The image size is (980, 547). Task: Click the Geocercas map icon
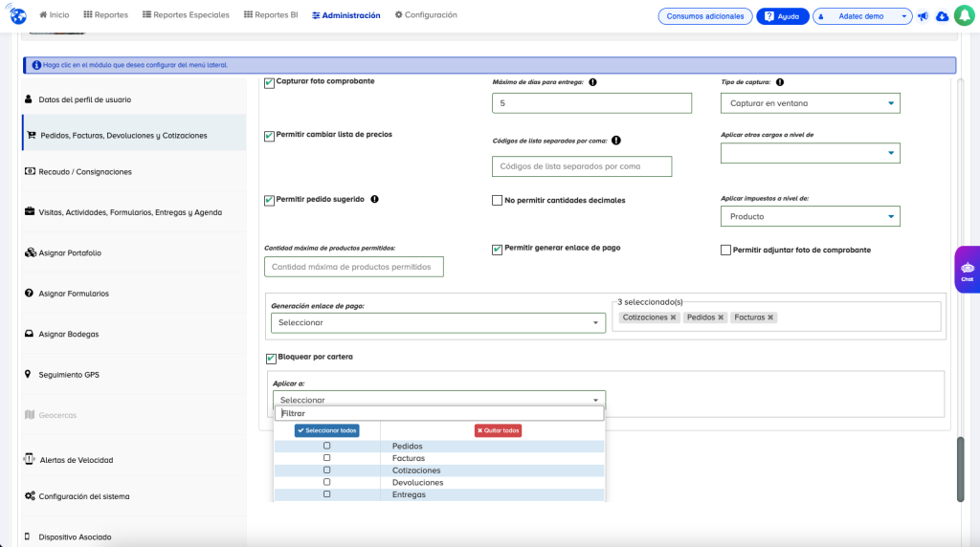[30, 415]
